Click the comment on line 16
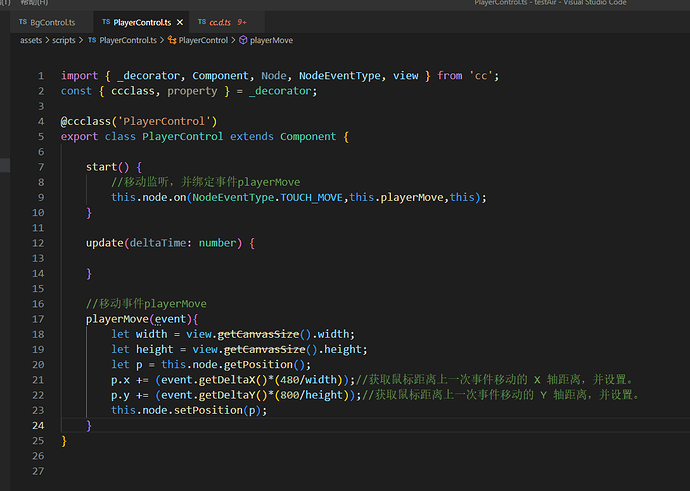Image resolution: width=690 pixels, height=491 pixels. tap(146, 304)
